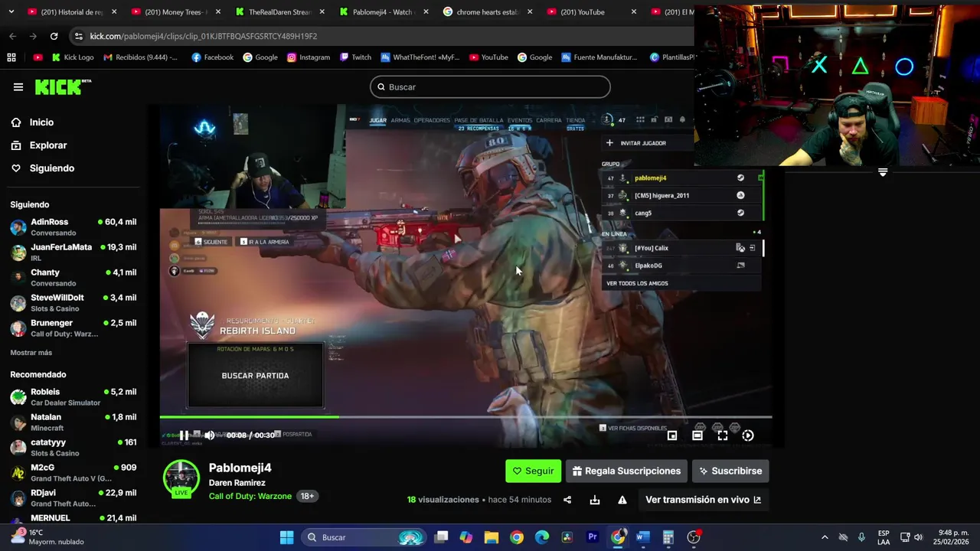This screenshot has width=980, height=551.
Task: Open the AdinRoss channel in the sidebar
Action: click(x=73, y=227)
